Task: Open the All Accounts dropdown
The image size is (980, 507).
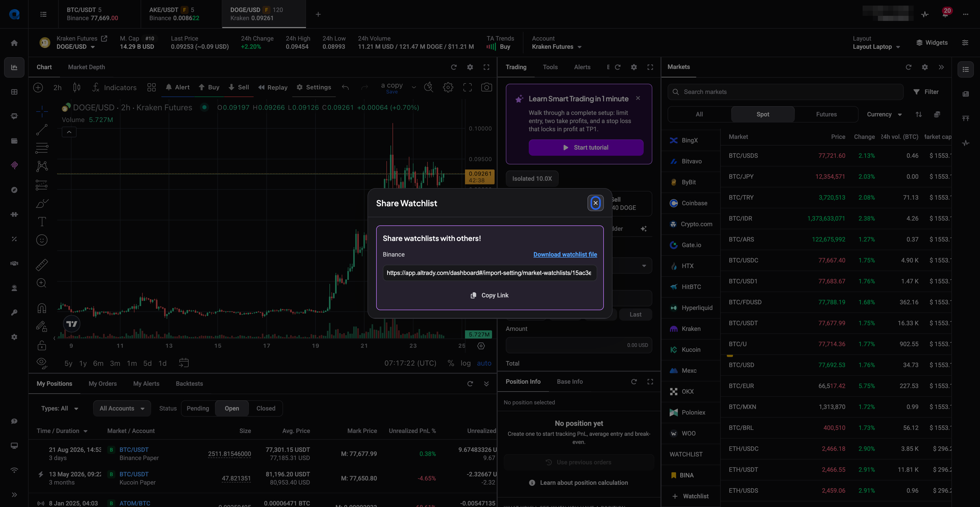Action: pyautogui.click(x=122, y=408)
